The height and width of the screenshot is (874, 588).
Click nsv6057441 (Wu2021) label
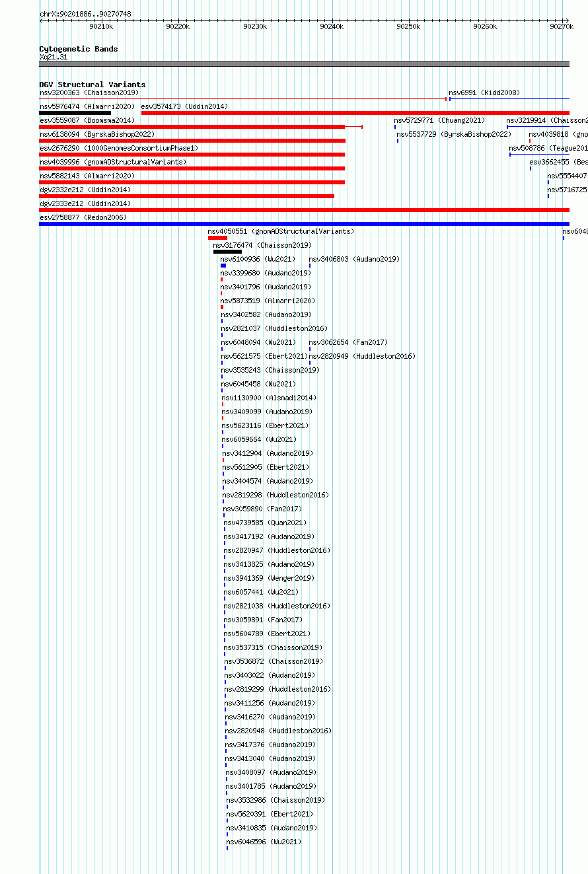tap(261, 592)
